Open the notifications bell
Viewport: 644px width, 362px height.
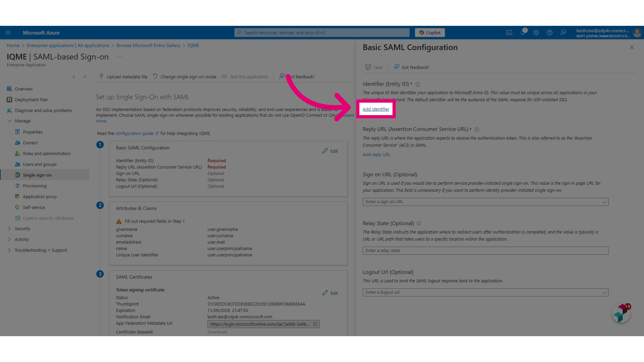[523, 33]
